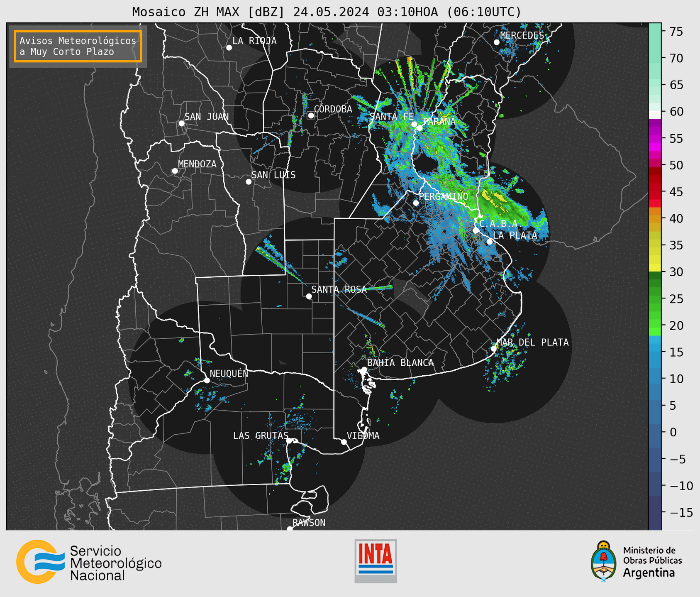The image size is (700, 597).
Task: Click the white 60 dBZ colorbar segment
Action: 655,115
